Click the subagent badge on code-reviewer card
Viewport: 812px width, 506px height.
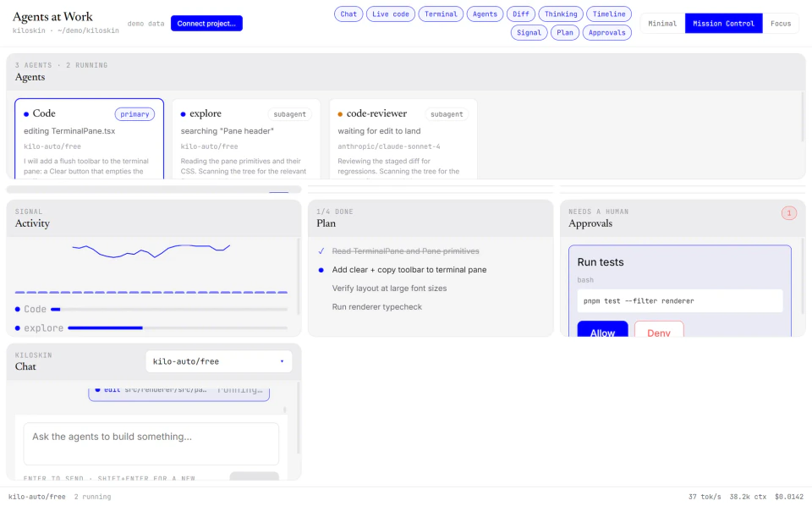pyautogui.click(x=447, y=114)
